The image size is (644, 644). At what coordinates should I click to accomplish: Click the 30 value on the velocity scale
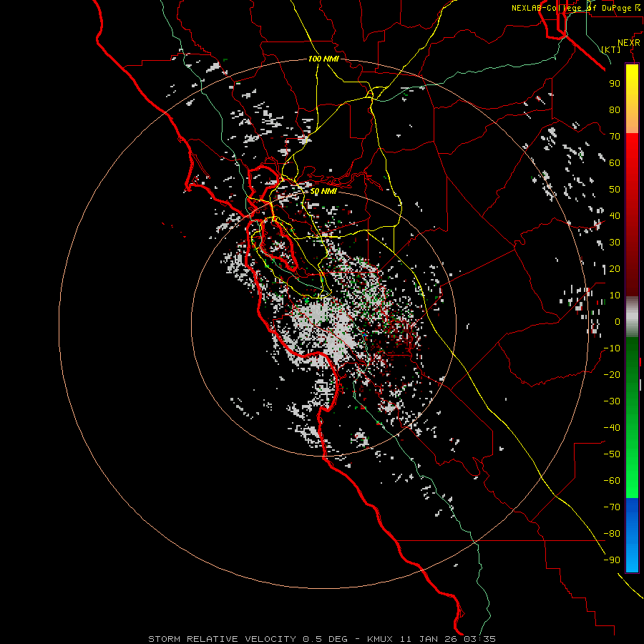[x=615, y=243]
